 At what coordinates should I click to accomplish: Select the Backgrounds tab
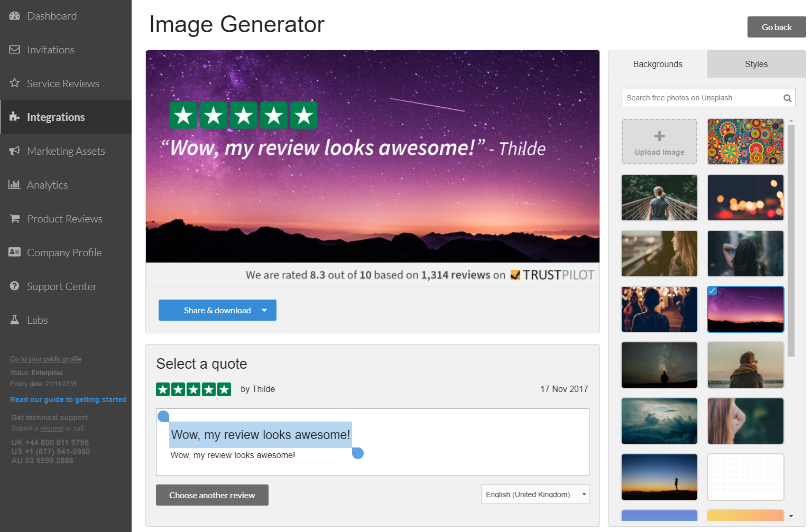[x=658, y=64]
